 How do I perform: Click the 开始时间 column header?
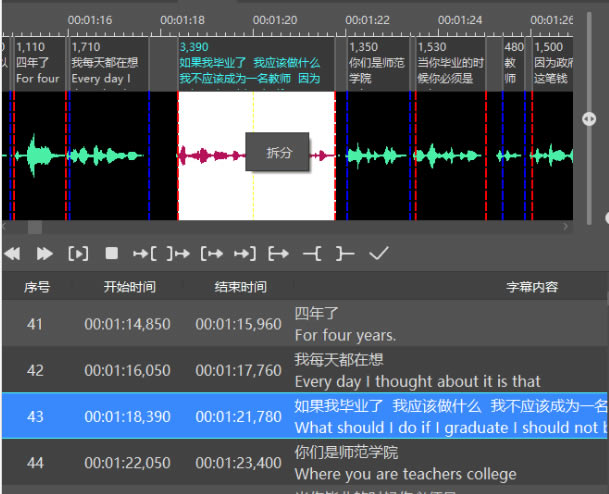click(x=130, y=287)
